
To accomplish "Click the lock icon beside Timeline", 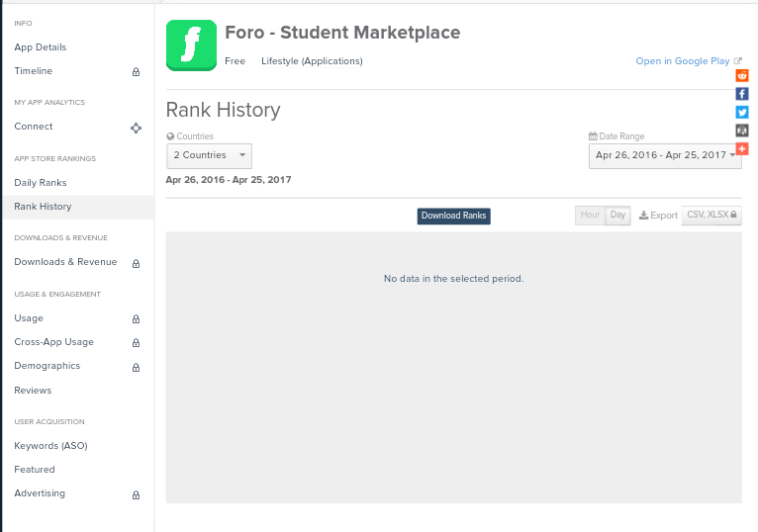I will click(136, 72).
